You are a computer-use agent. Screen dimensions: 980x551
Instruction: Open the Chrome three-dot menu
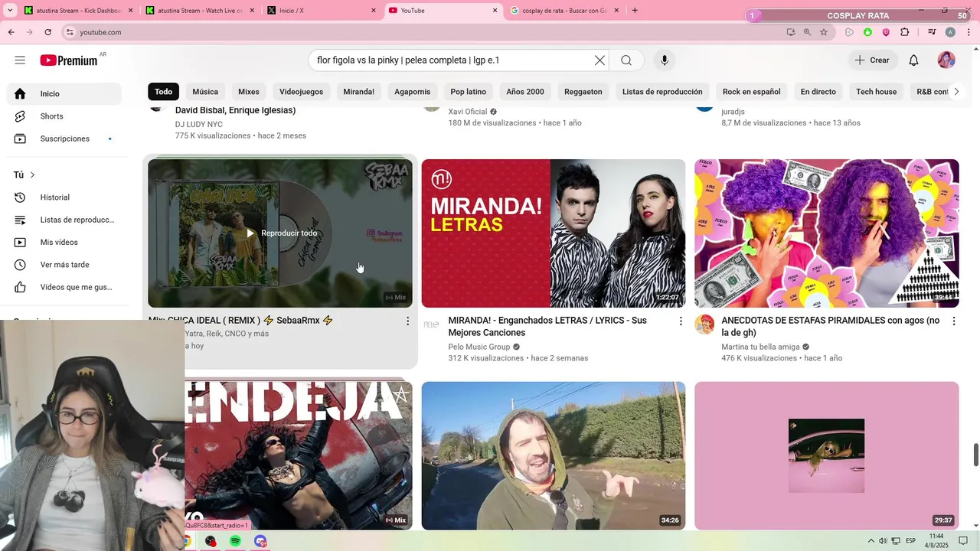tap(969, 32)
